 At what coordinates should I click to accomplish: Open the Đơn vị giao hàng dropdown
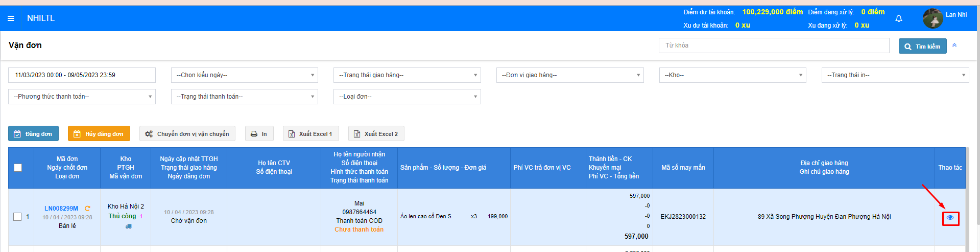[x=569, y=75]
